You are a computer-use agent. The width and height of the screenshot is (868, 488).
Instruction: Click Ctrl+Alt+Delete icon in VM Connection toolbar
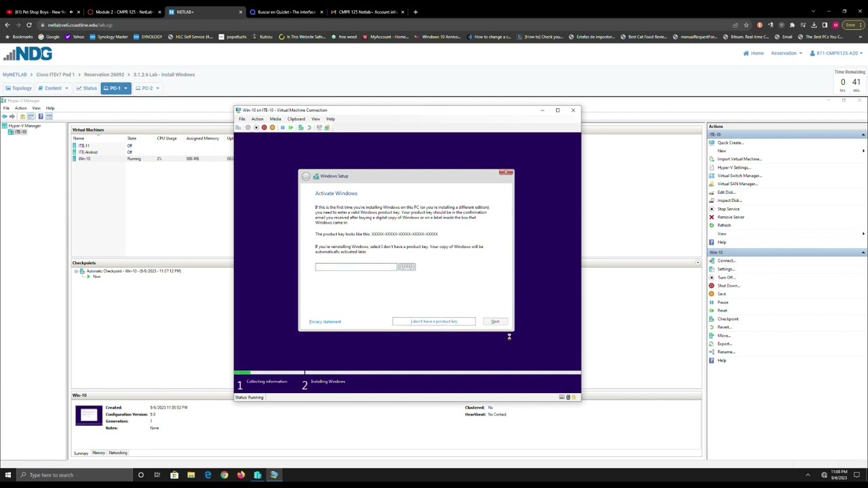pyautogui.click(x=238, y=127)
